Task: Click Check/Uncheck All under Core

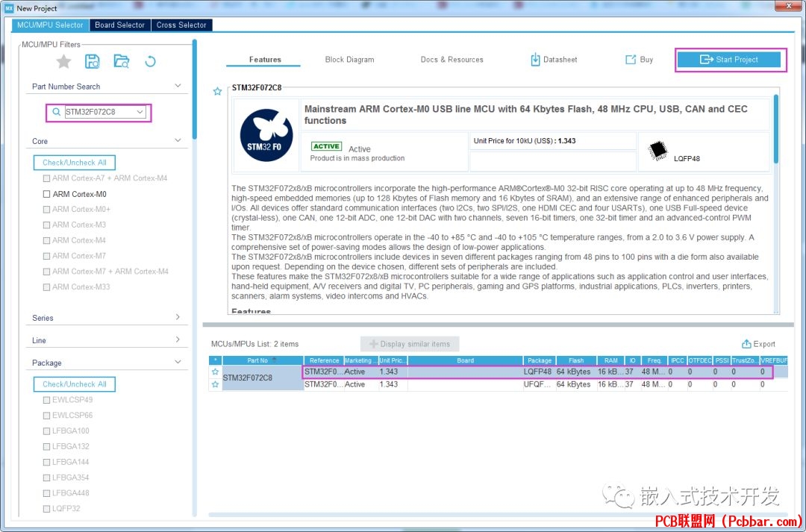Action: (x=75, y=163)
